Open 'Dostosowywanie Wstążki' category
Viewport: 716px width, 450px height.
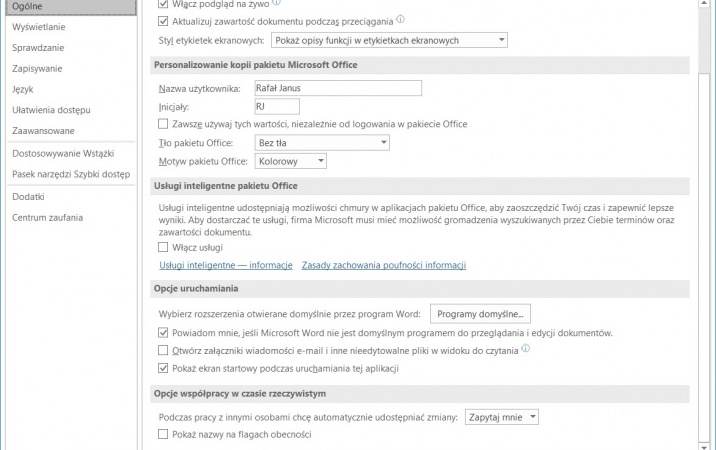pos(63,154)
